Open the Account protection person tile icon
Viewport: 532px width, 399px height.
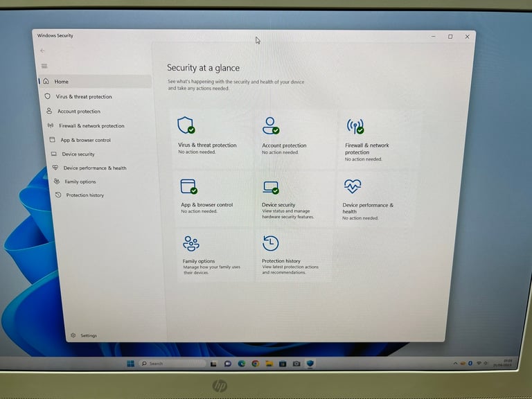click(271, 125)
